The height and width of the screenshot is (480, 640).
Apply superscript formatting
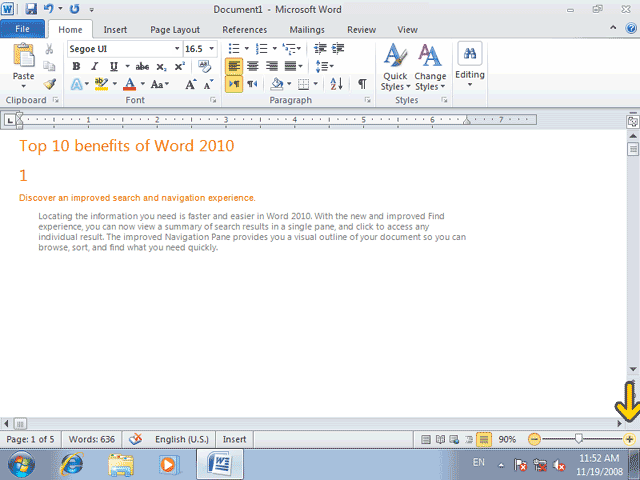coord(180,67)
